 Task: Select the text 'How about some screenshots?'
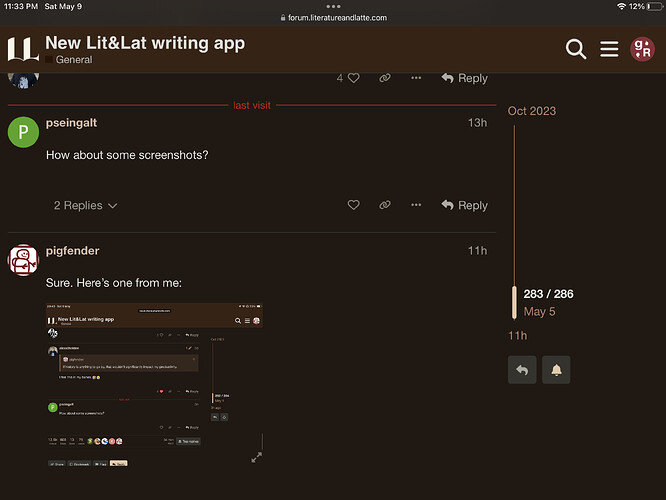pyautogui.click(x=127, y=155)
